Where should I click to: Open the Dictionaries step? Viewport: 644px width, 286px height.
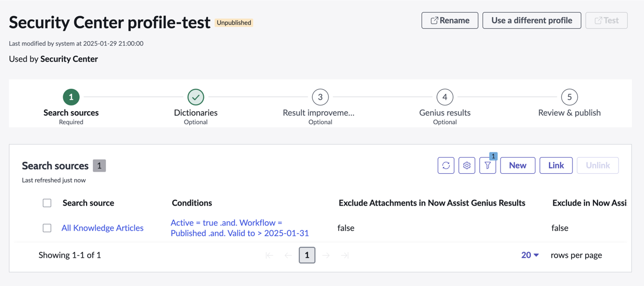tap(196, 107)
